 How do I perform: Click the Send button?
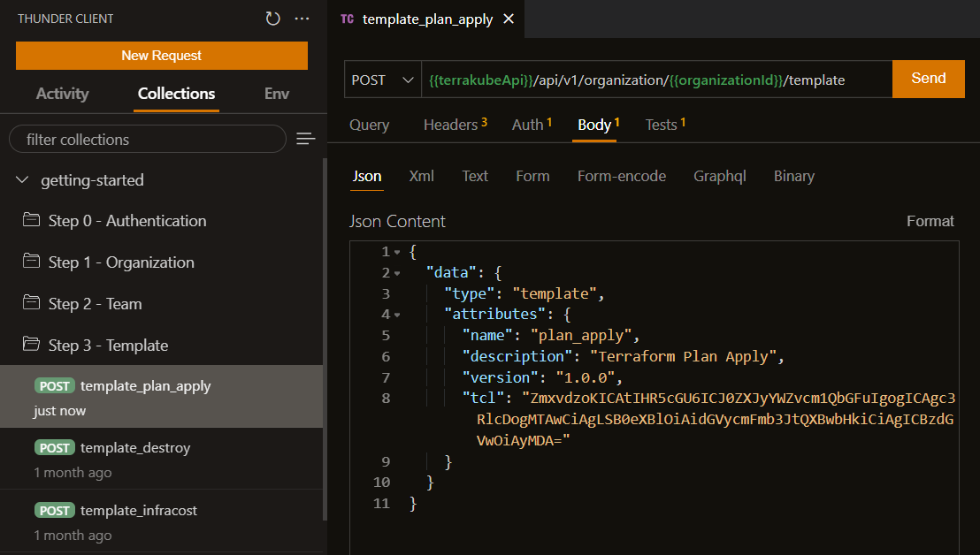click(928, 79)
